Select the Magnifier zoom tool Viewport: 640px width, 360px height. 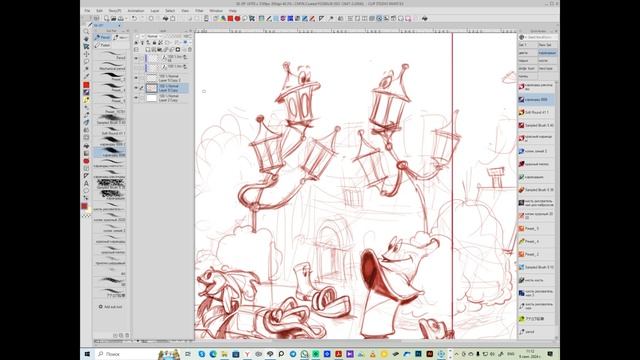(x=86, y=31)
